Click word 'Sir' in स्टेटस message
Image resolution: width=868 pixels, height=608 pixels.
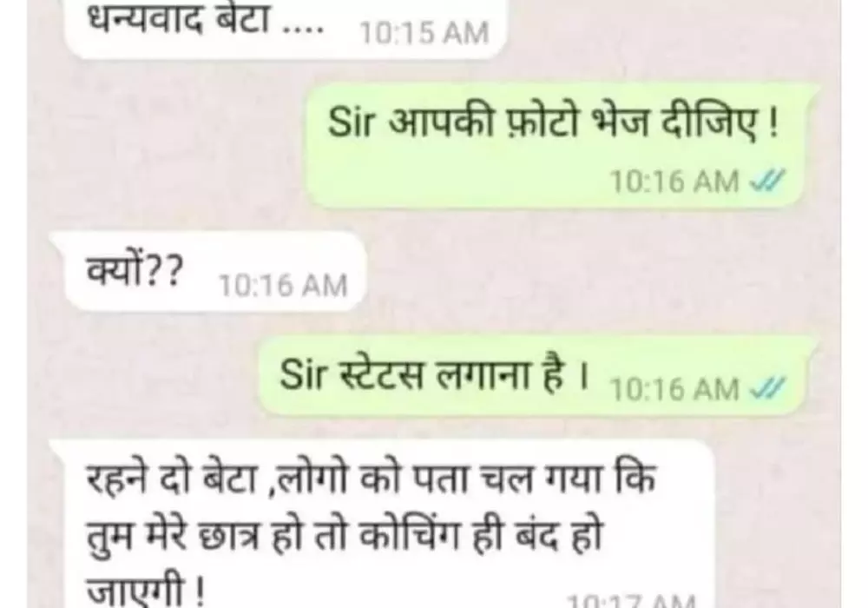coord(303,373)
